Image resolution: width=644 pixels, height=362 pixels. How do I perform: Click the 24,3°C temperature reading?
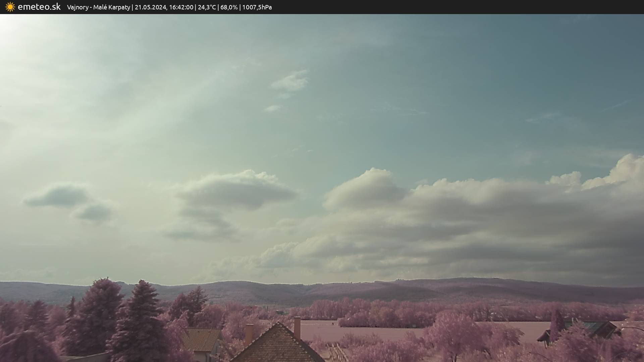pos(207,7)
